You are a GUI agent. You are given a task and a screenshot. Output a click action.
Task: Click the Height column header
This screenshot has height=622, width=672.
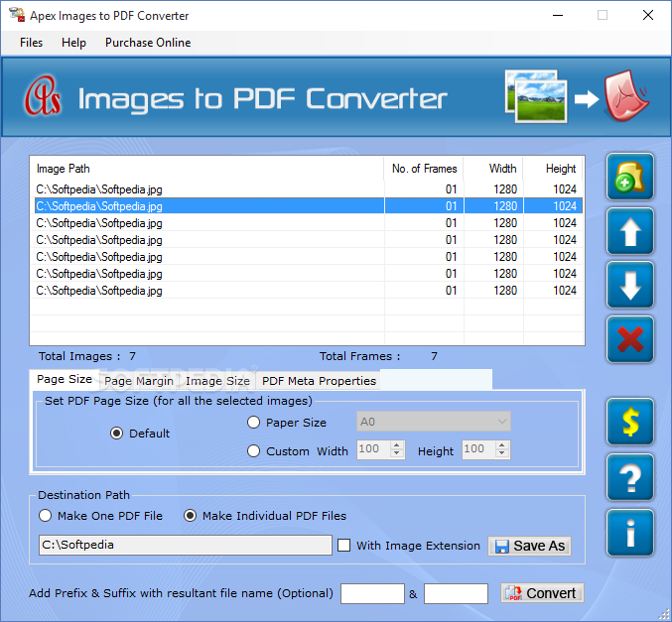[x=553, y=169]
